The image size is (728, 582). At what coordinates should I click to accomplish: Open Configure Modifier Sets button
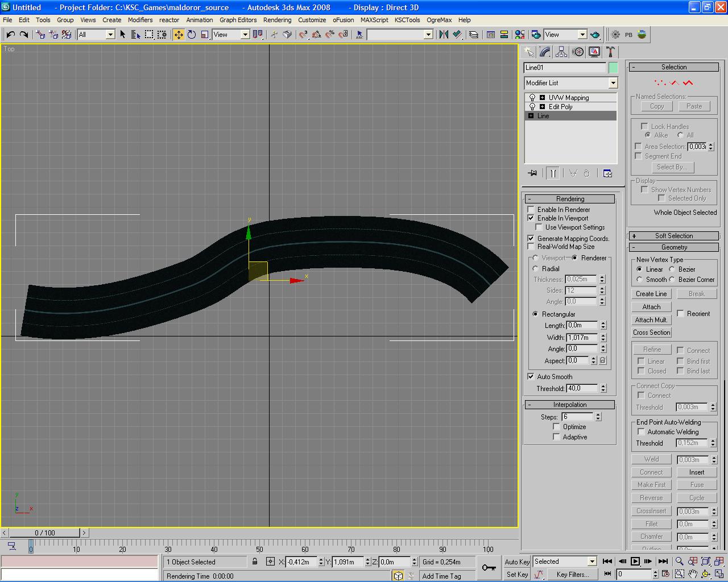(x=607, y=173)
